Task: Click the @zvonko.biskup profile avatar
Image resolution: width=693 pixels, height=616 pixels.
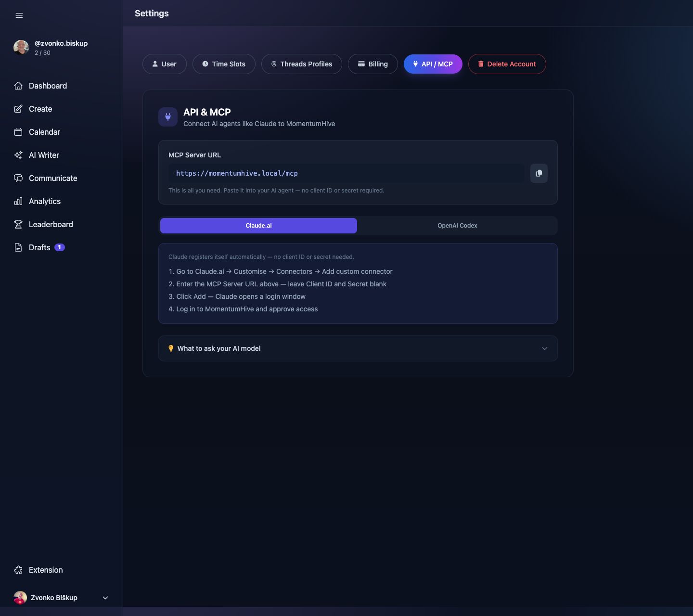Action: point(21,47)
